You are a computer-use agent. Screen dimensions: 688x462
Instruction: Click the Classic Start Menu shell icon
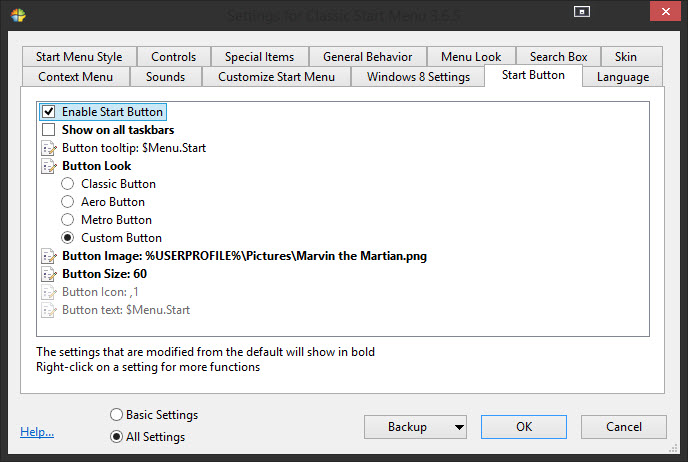(x=18, y=15)
